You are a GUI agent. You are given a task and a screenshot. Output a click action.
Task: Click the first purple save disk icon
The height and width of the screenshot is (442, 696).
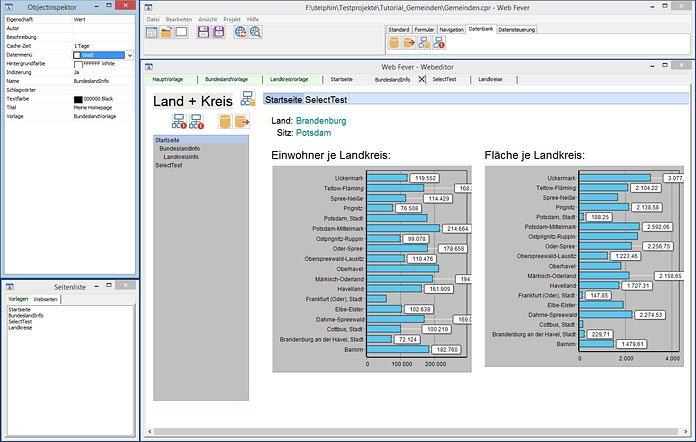(204, 33)
